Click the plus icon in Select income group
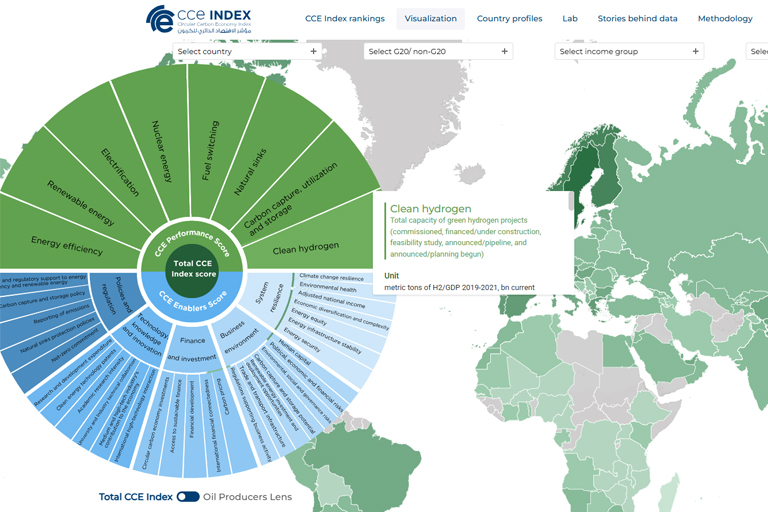This screenshot has height=512, width=768. 694,51
